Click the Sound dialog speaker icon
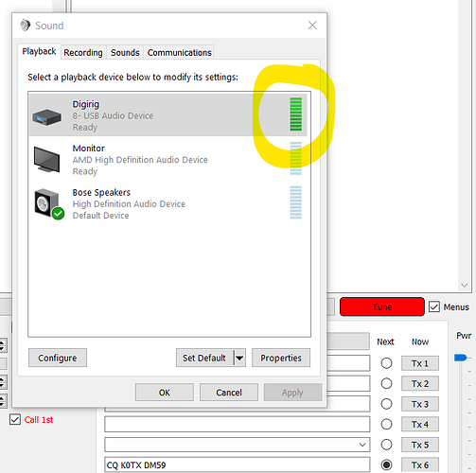Screen dimensions: 476x473 25,26
